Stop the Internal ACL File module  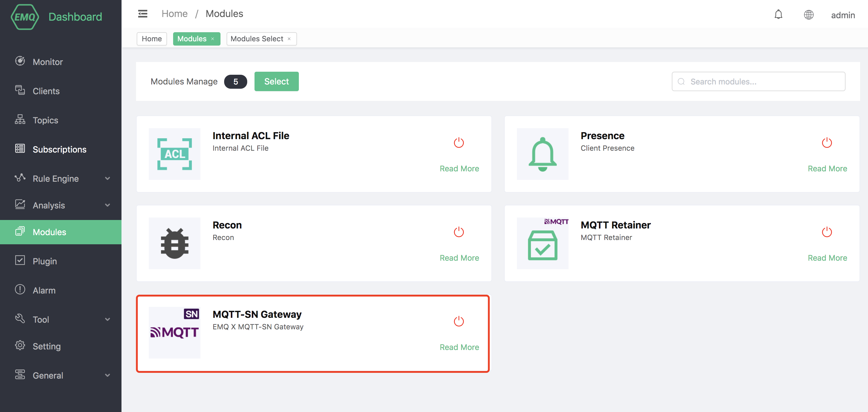click(459, 142)
